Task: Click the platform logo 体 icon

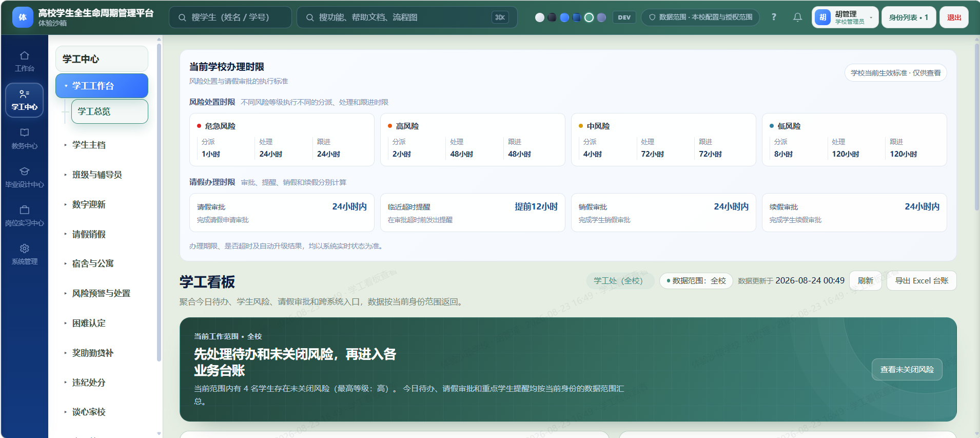Action: point(23,17)
